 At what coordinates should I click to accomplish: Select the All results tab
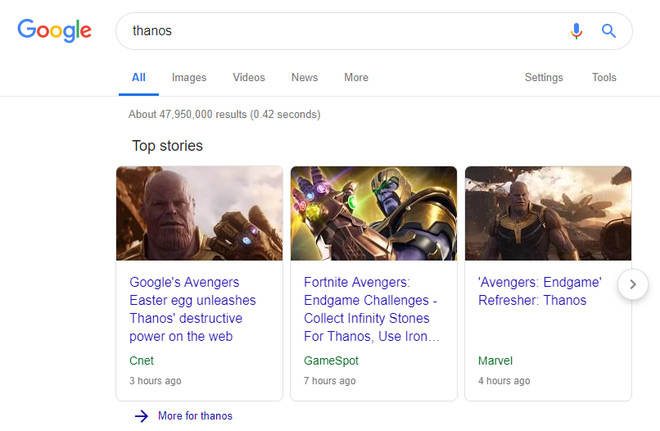(x=138, y=77)
